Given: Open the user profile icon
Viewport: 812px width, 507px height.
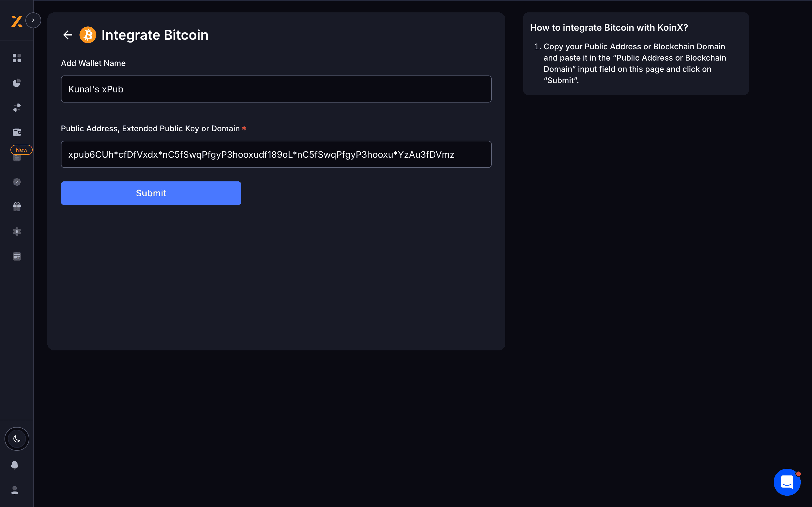Looking at the screenshot, I should pyautogui.click(x=15, y=490).
